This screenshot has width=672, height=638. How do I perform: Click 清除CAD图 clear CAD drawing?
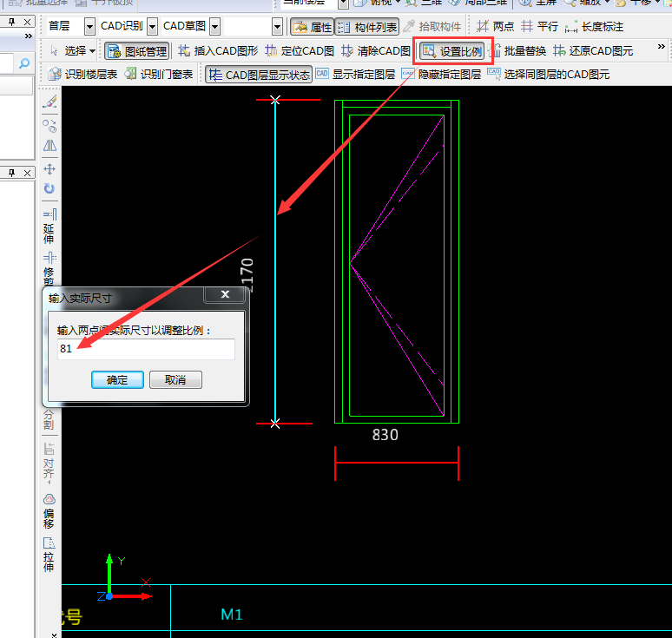[x=375, y=51]
